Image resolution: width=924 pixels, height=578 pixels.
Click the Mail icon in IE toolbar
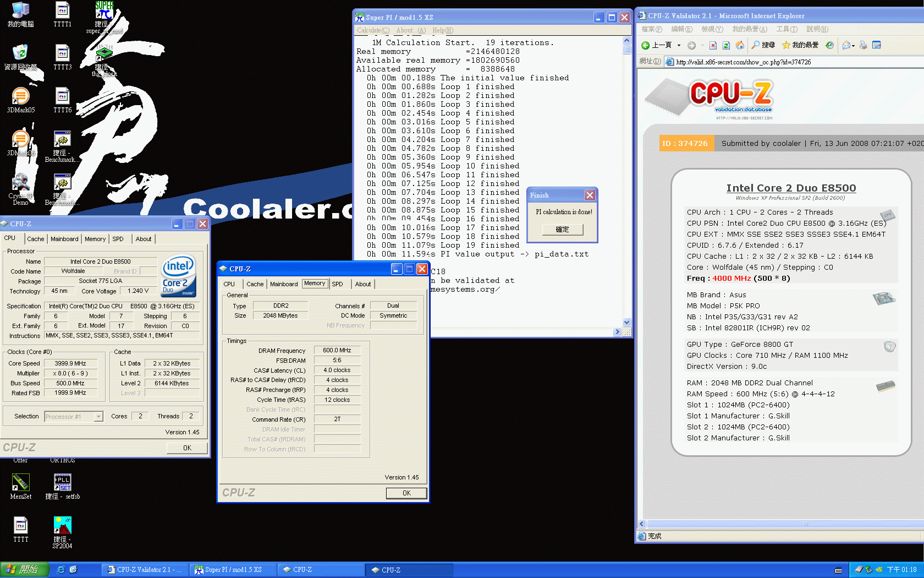(x=846, y=45)
